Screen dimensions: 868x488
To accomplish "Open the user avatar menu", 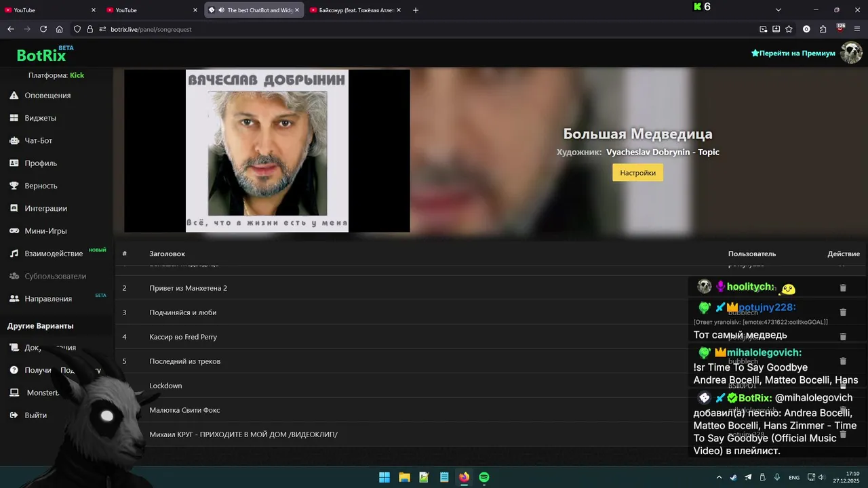I will point(851,53).
